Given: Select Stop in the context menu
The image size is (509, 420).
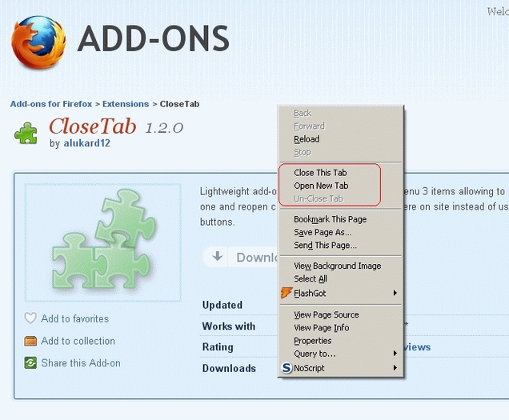Looking at the screenshot, I should [340, 152].
